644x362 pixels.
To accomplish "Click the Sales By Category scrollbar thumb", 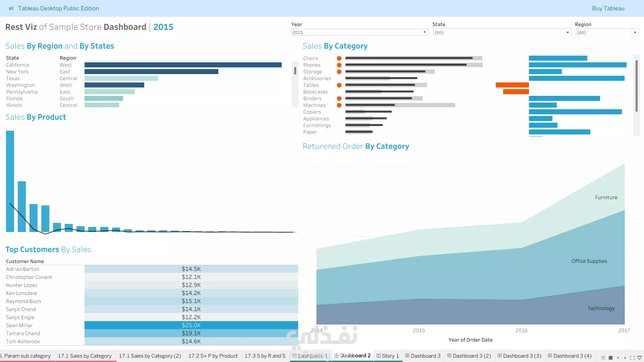I will coord(636,86).
